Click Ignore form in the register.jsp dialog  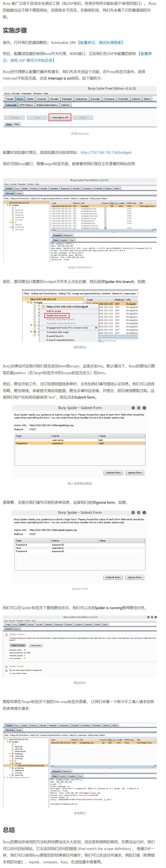click(x=135, y=578)
